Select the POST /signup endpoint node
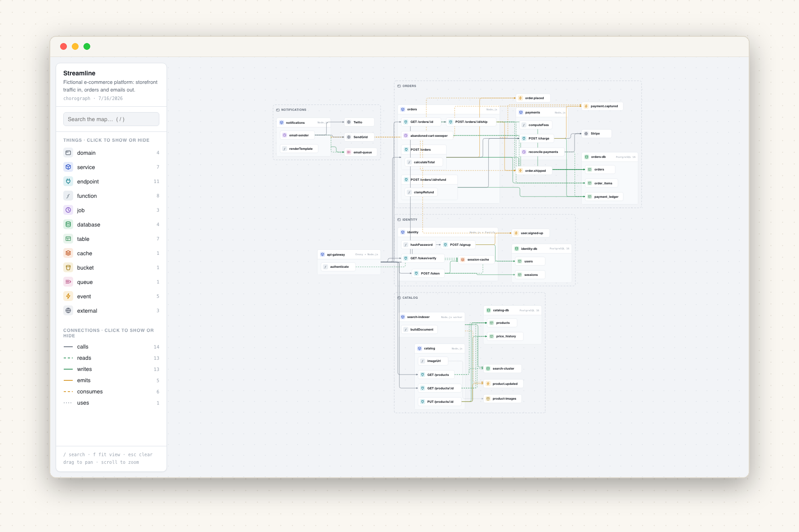 tap(458, 245)
